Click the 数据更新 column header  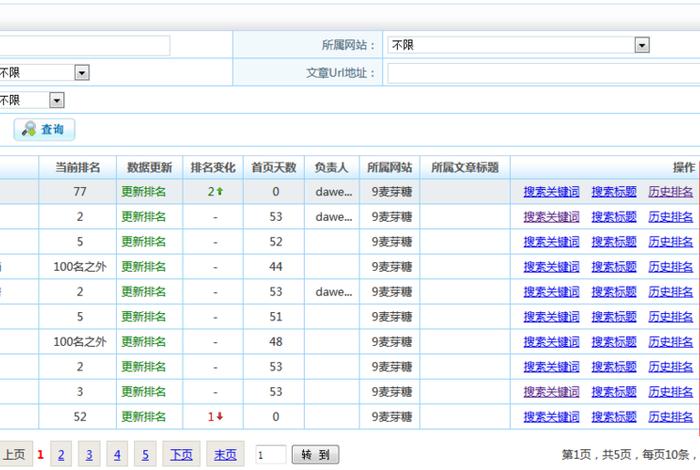[x=150, y=167]
